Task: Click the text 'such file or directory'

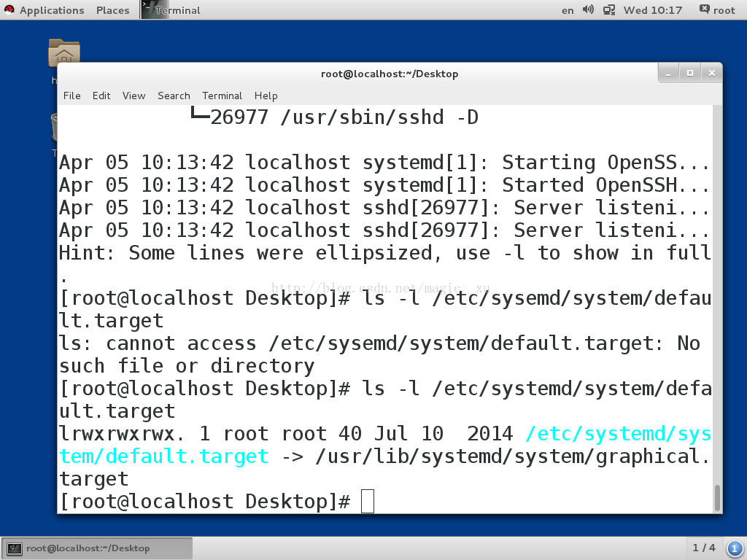Action: coord(187,366)
